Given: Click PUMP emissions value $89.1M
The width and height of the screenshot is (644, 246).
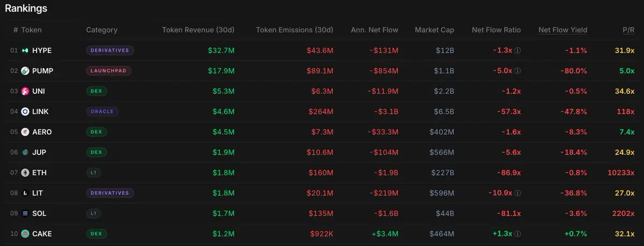Looking at the screenshot, I should tap(320, 71).
